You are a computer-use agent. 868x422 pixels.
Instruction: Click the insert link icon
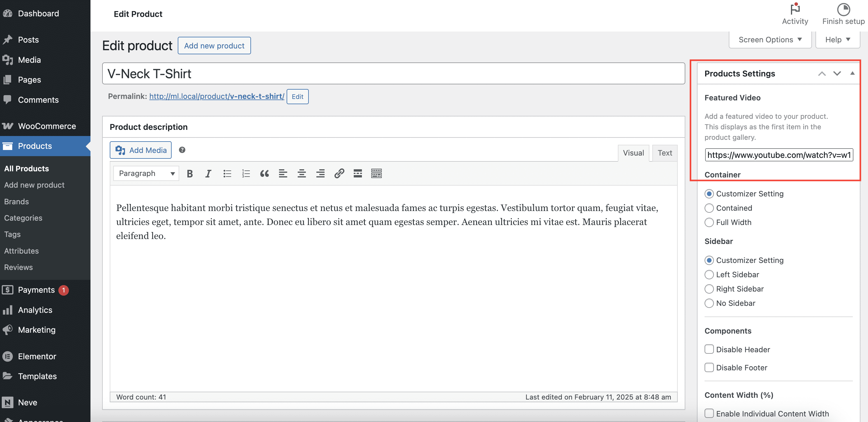(x=339, y=174)
